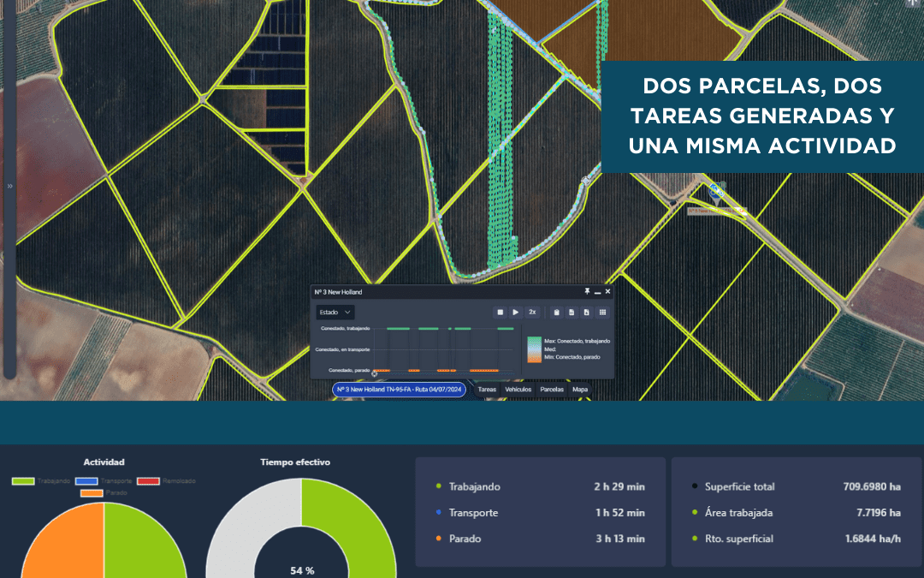Expand the left sidebar with double chevron
The height and width of the screenshot is (578, 924).
pos(9,186)
